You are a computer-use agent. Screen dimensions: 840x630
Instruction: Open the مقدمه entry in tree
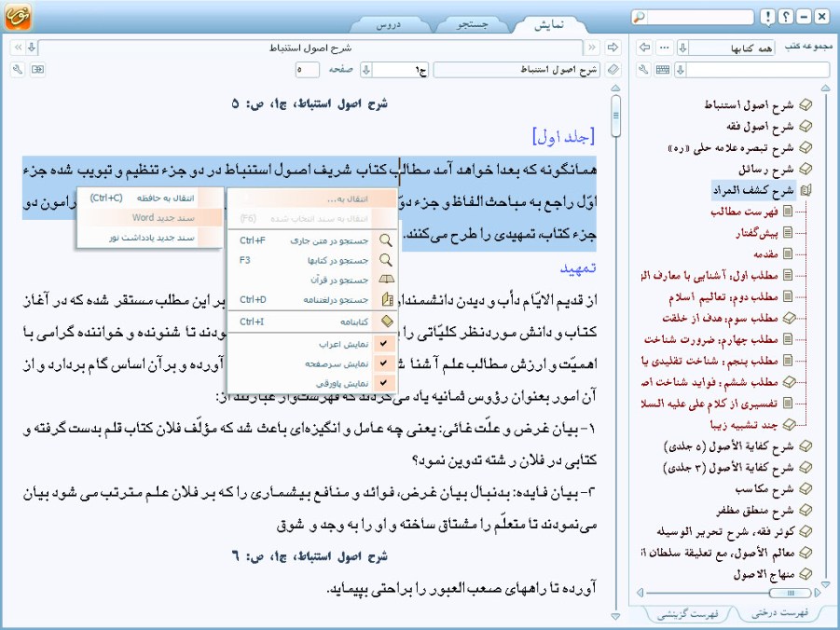coord(765,253)
